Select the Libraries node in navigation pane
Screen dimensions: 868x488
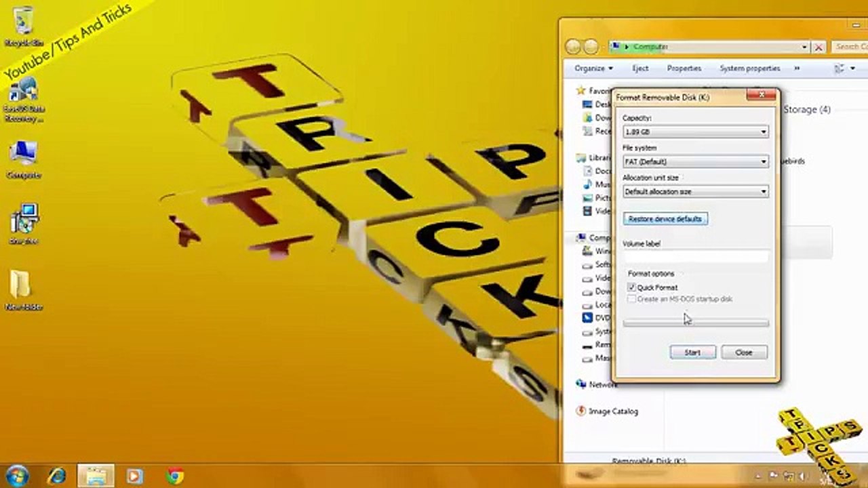(593, 157)
